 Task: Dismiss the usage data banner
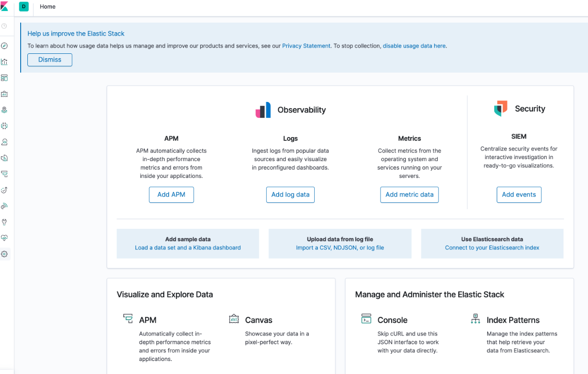50,60
